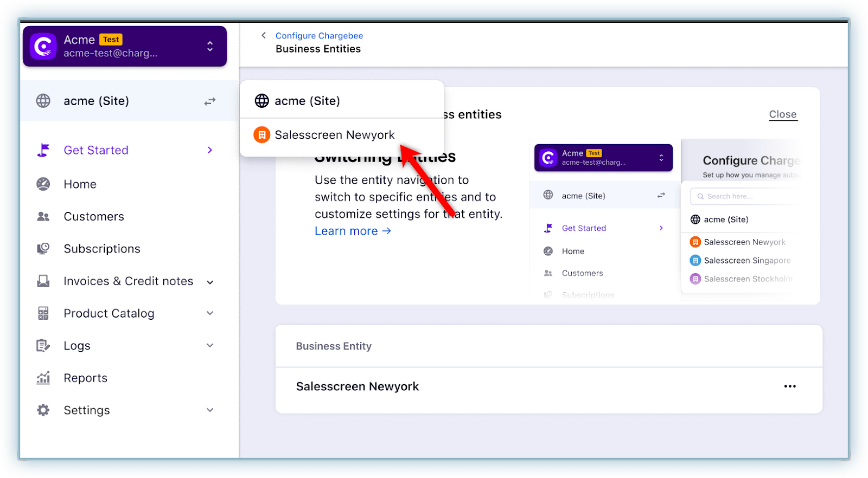868x478 pixels.
Task: Expand the Settings chevron
Action: [x=210, y=410]
